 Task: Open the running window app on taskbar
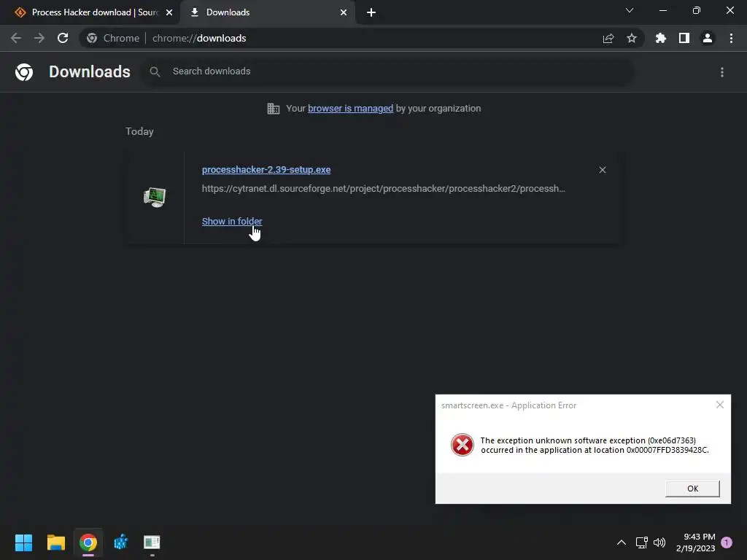click(x=152, y=542)
